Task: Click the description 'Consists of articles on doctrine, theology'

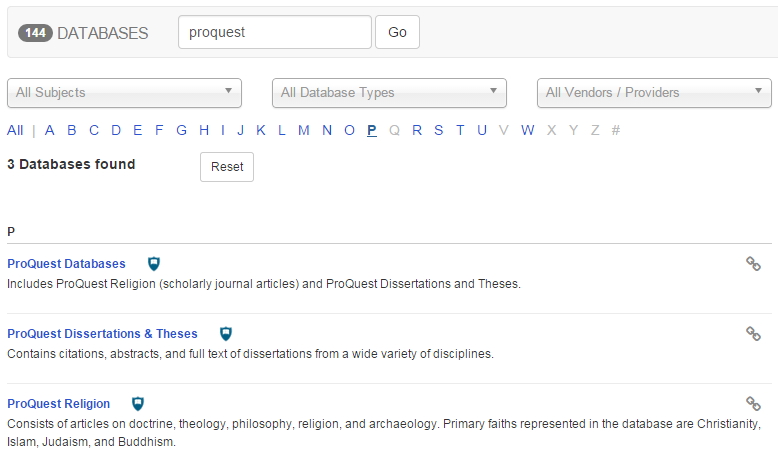Action: click(x=118, y=424)
